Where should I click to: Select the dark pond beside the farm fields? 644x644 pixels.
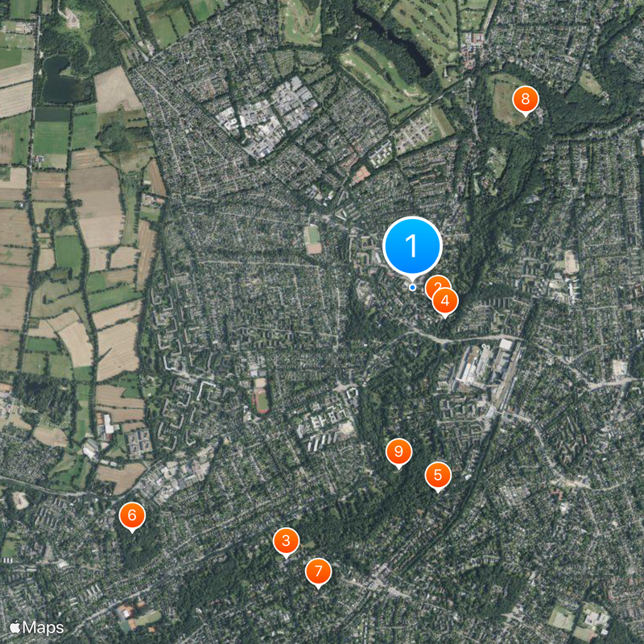tap(60, 80)
